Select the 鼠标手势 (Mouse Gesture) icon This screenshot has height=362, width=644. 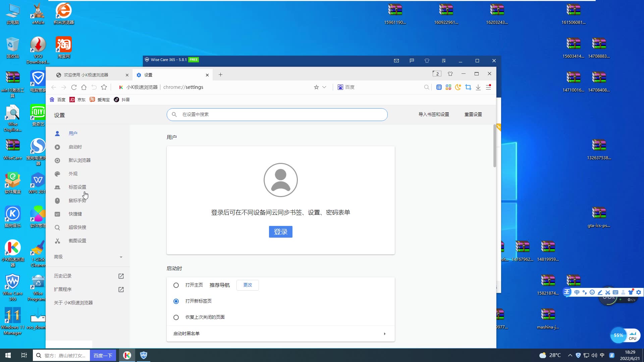tap(57, 201)
